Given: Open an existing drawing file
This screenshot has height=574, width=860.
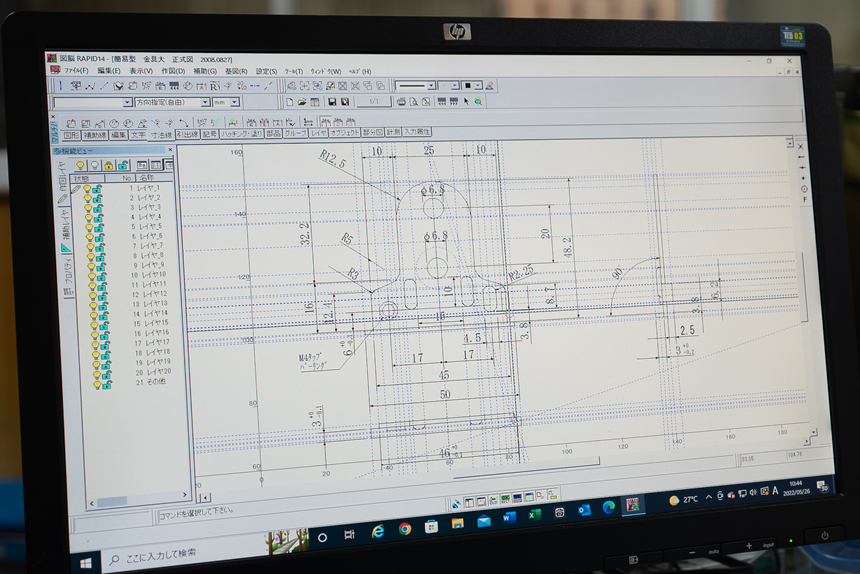Looking at the screenshot, I should (302, 102).
